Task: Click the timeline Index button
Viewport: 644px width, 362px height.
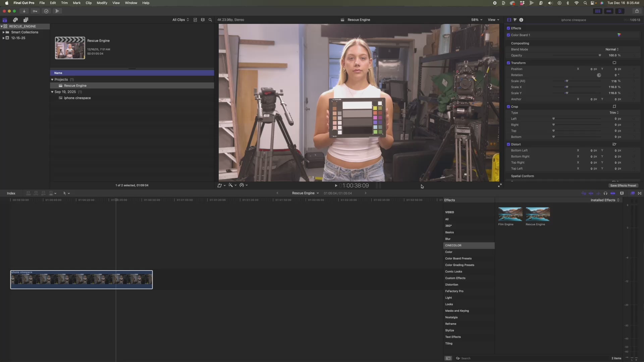Action: [11, 193]
